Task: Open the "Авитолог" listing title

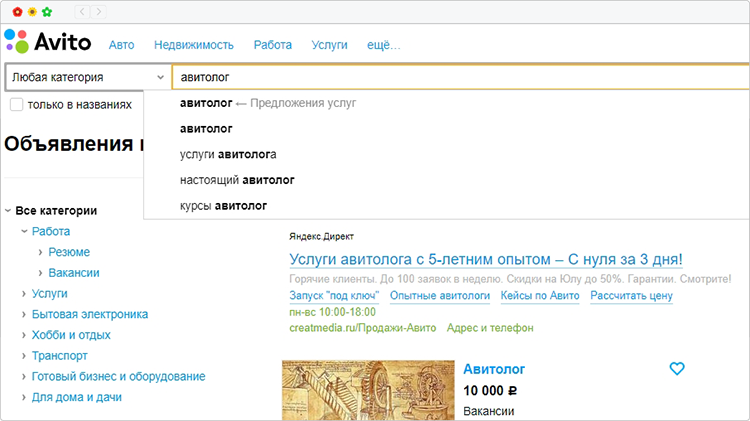Action: pyautogui.click(x=494, y=369)
